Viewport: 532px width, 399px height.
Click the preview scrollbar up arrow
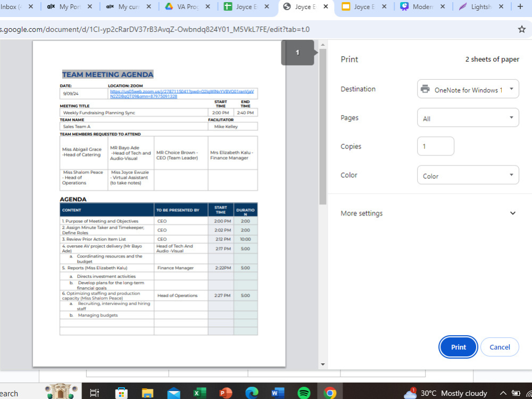(323, 45)
